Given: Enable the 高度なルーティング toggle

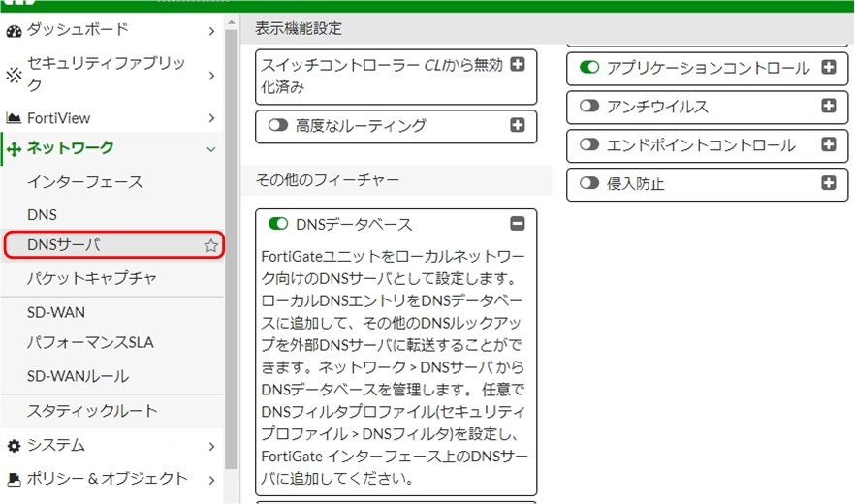Looking at the screenshot, I should [x=278, y=125].
